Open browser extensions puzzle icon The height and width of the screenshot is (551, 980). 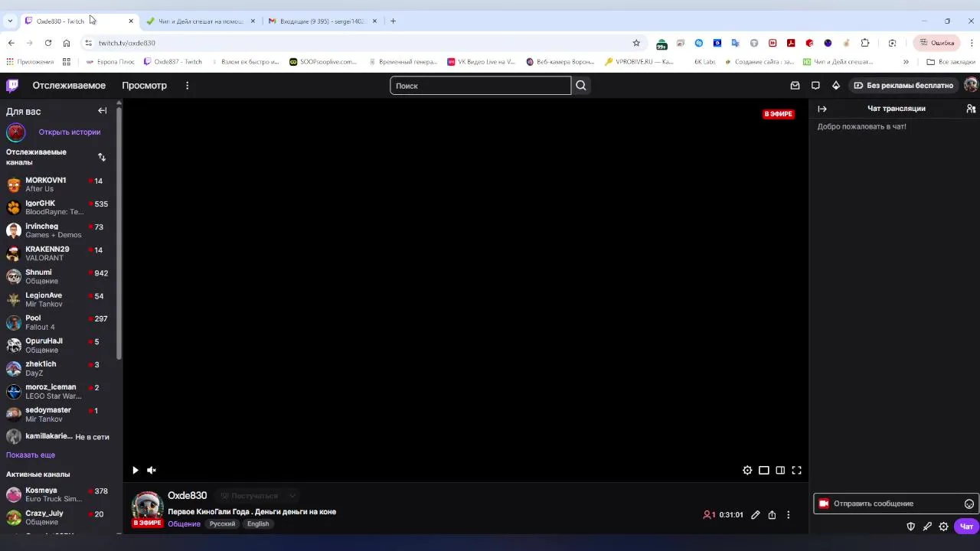[865, 43]
